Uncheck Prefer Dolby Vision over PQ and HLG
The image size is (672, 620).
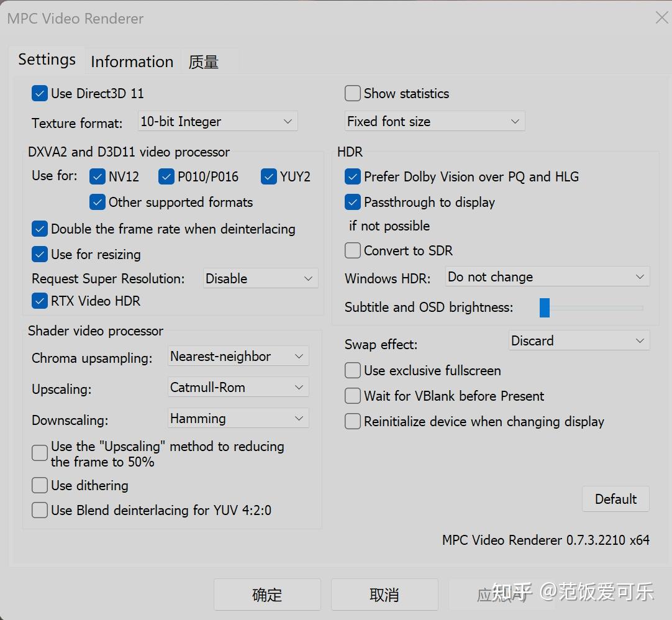click(x=352, y=176)
